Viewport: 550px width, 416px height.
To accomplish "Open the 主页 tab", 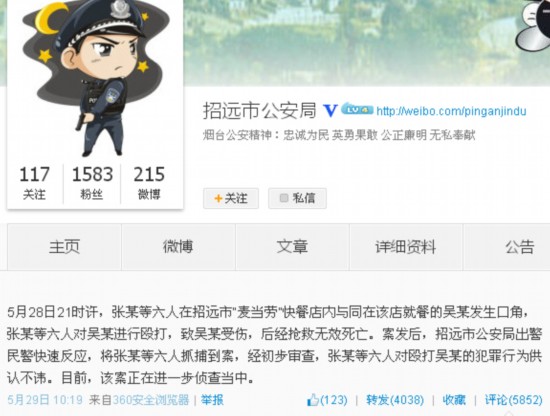I will point(65,247).
